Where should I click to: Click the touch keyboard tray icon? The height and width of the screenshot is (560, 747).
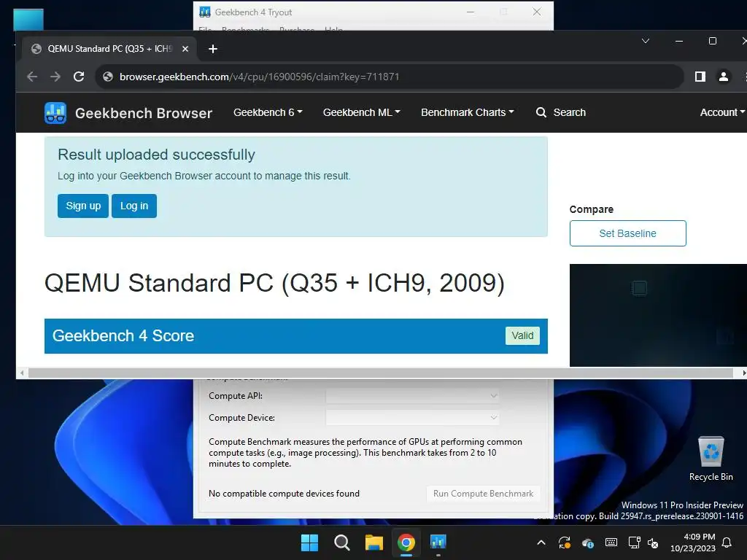(x=611, y=542)
